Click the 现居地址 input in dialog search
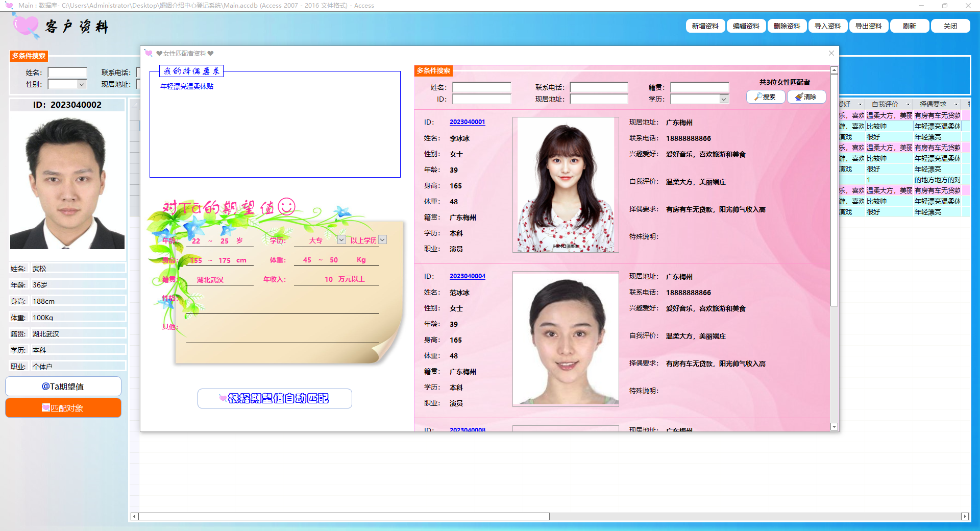This screenshot has height=531, width=980. coord(599,99)
